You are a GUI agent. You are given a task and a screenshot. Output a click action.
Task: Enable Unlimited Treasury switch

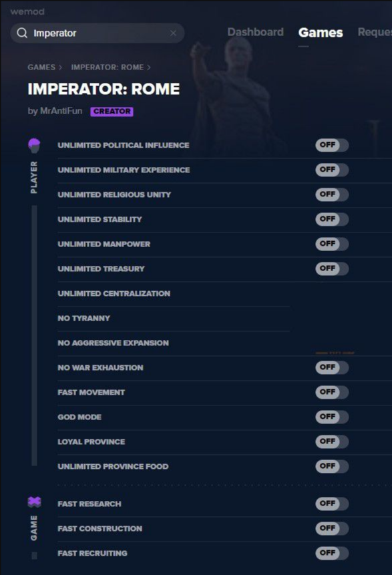(332, 268)
